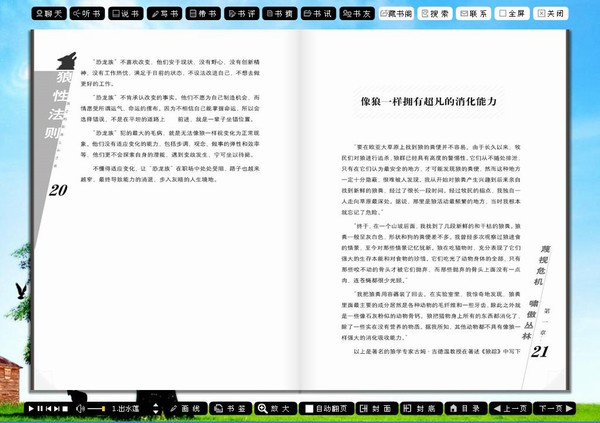The height and width of the screenshot is (423, 600).
Task: Jump to the 封面 front cover
Action: pos(376,409)
